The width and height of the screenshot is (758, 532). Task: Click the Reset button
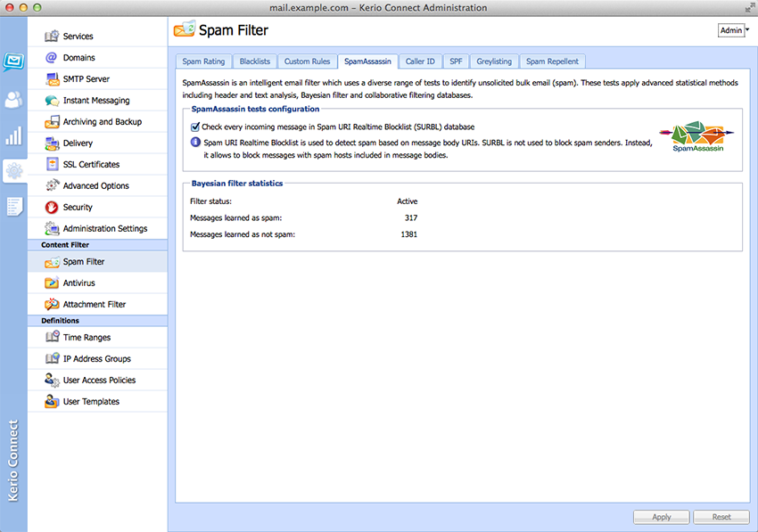(x=721, y=517)
